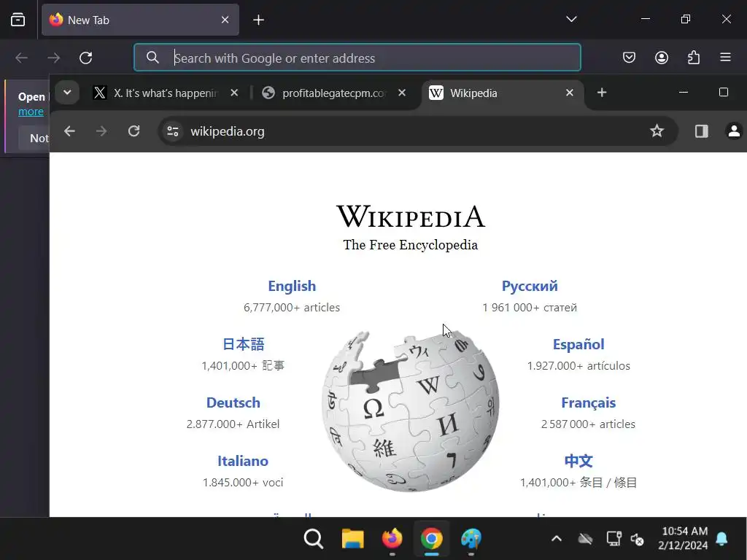Viewport: 747px width, 560px height.
Task: Click '2.877.000+ Artikel' text
Action: point(233,424)
